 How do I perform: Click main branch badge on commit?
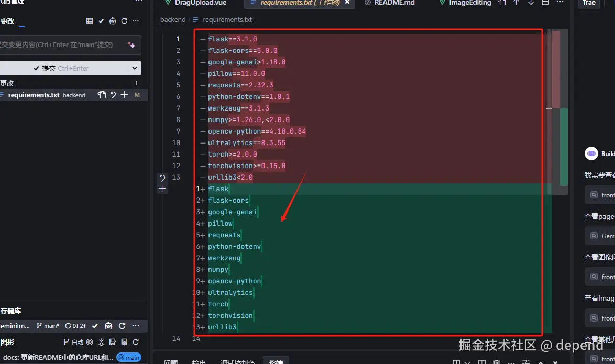click(129, 357)
